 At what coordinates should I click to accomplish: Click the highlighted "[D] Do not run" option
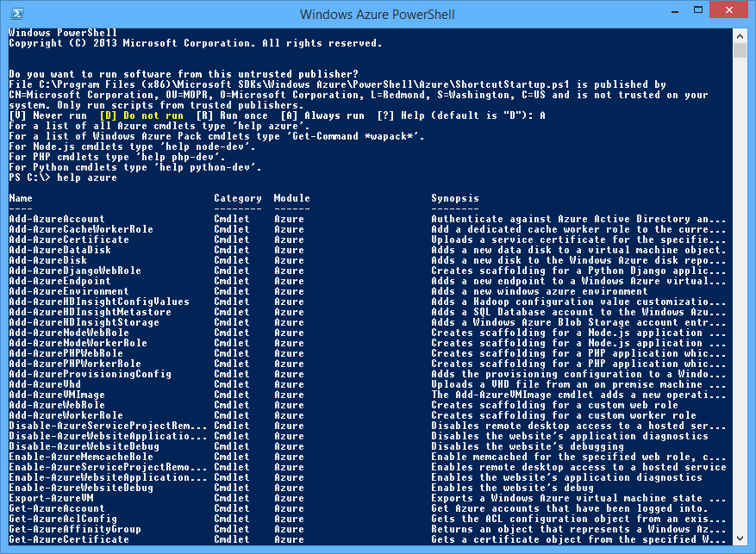coord(141,115)
